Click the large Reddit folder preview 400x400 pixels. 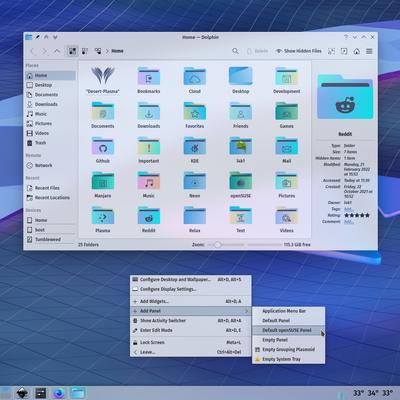(345, 98)
